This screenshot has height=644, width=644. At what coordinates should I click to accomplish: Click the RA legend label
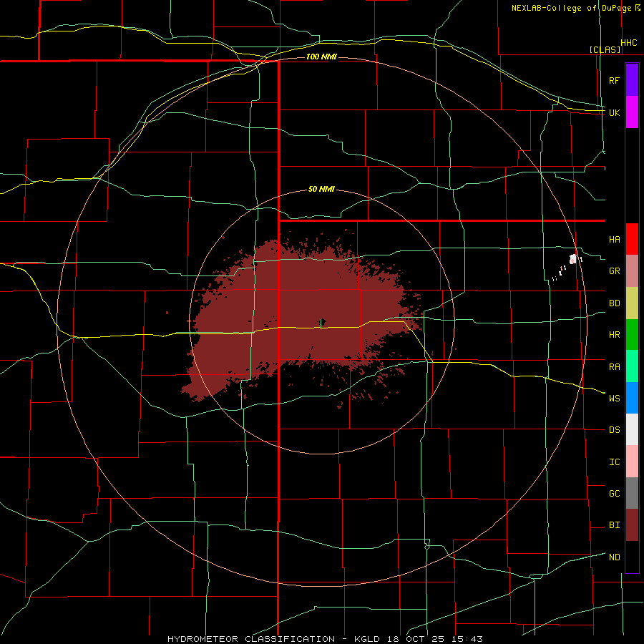(x=614, y=367)
